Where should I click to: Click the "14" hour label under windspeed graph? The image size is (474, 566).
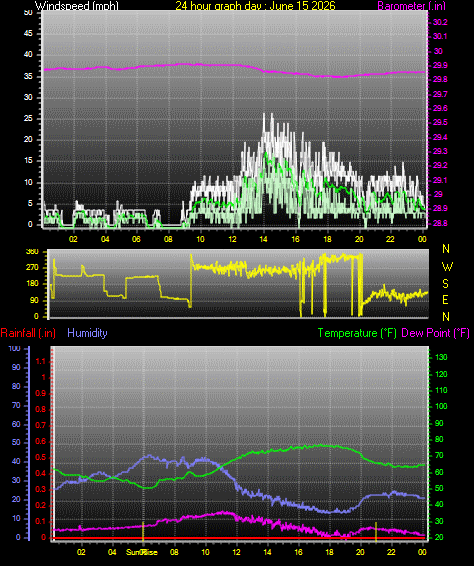coord(264,239)
